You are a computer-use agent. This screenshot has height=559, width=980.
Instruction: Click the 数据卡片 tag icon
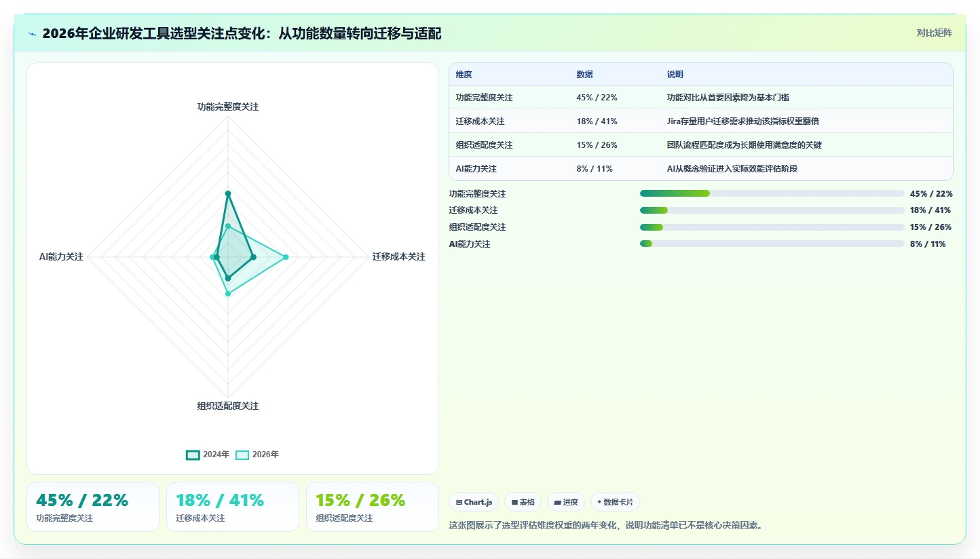(599, 502)
